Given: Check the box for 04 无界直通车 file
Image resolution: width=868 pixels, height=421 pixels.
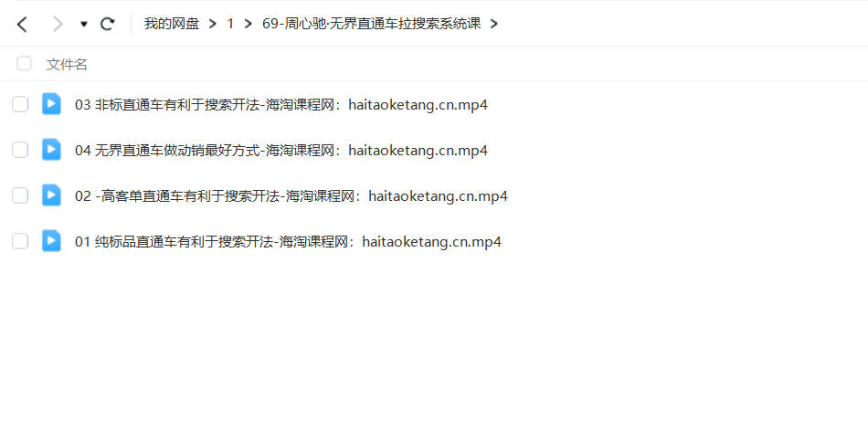Looking at the screenshot, I should (20, 150).
